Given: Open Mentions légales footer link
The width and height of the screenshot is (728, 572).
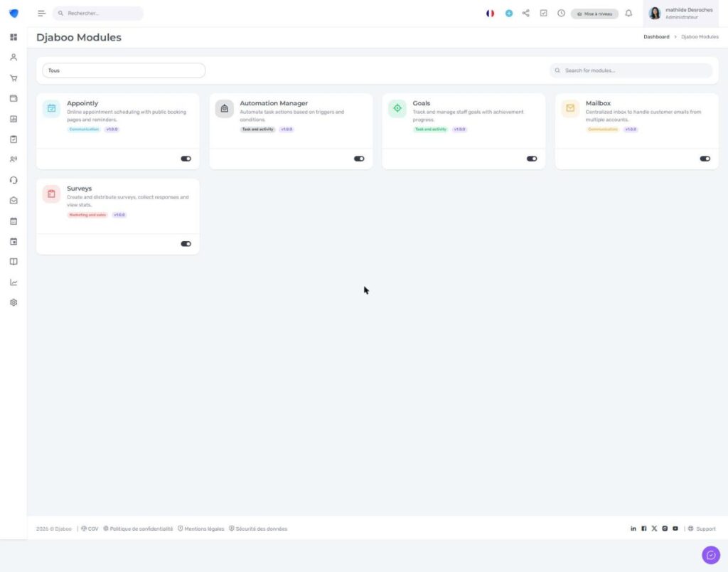Looking at the screenshot, I should pyautogui.click(x=201, y=529).
